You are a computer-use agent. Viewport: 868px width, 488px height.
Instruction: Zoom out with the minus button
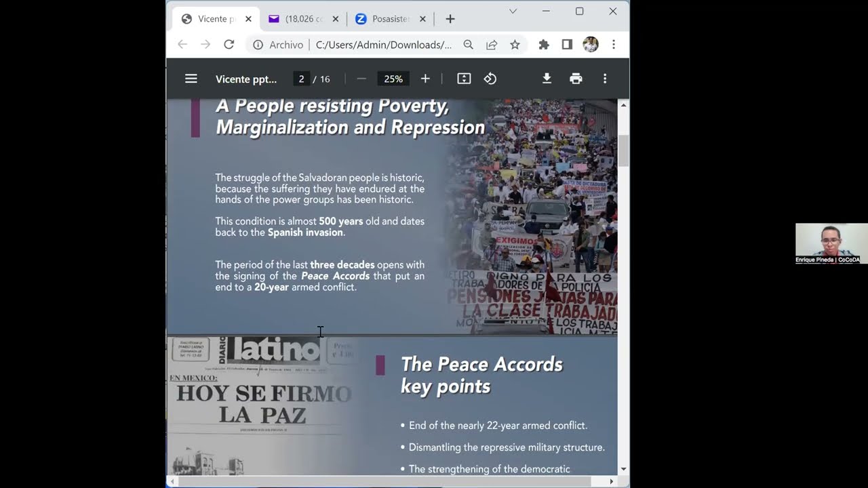[x=361, y=79]
